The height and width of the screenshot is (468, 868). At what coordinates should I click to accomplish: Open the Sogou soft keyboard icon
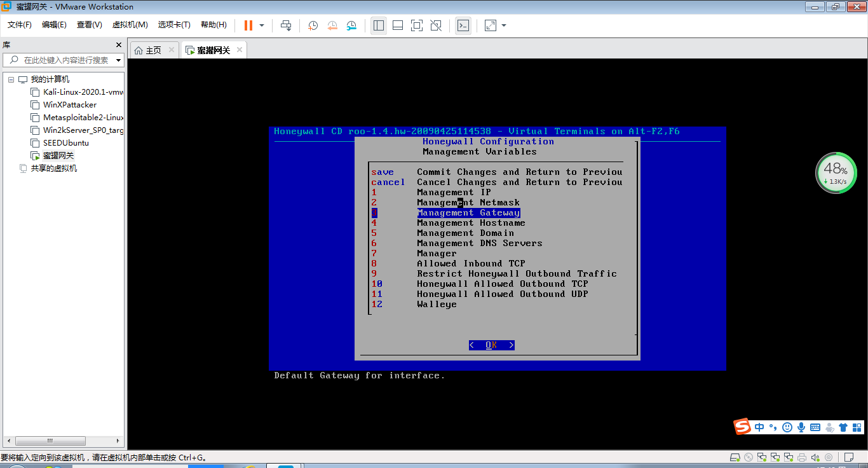(x=815, y=427)
